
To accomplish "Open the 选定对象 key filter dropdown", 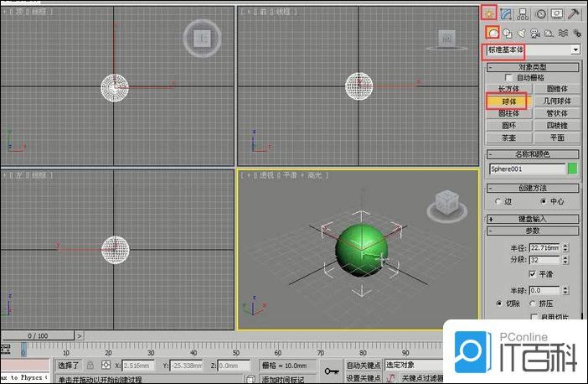I will 414,365.
